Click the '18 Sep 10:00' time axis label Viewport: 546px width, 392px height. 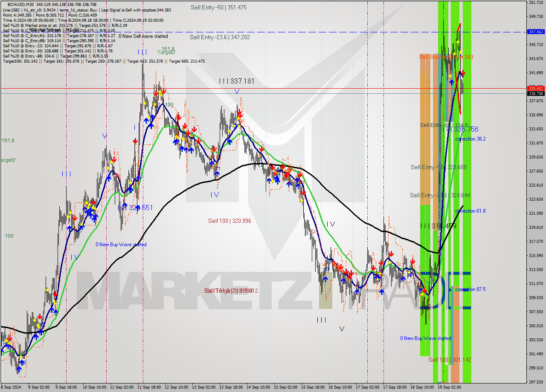pyautogui.click(x=422, y=387)
